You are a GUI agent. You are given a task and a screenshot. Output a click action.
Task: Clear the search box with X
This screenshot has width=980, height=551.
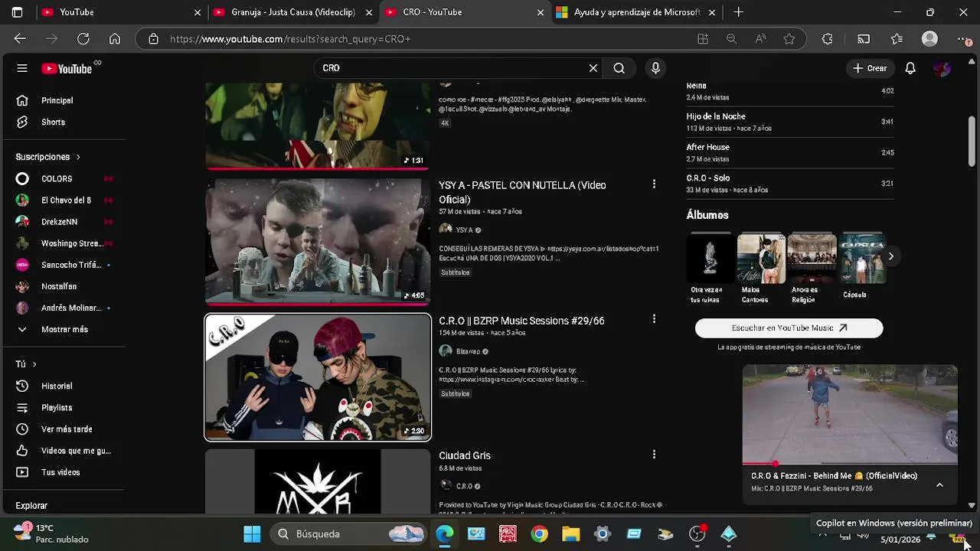point(593,68)
